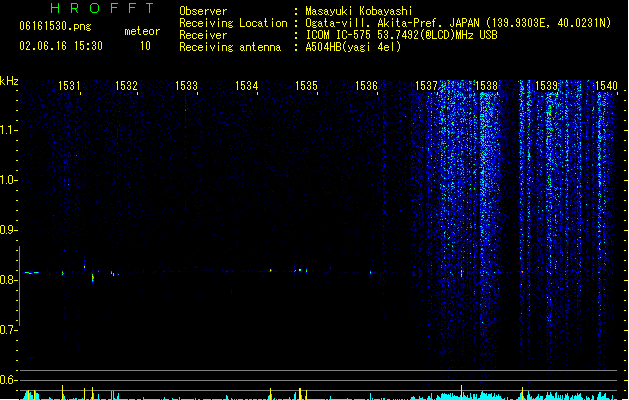Screen dimensions: 629x400
Task: Click the 1535 time marker
Action: click(x=306, y=86)
